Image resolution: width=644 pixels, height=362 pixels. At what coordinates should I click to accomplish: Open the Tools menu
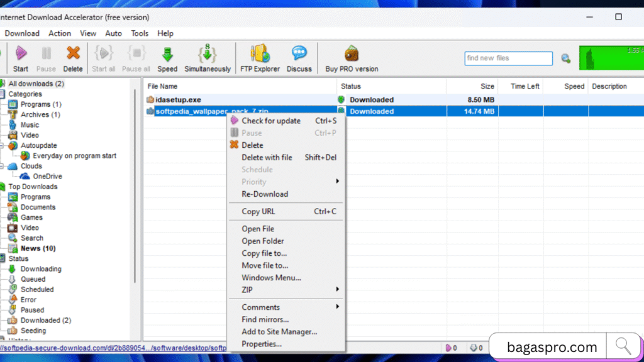[x=139, y=33]
